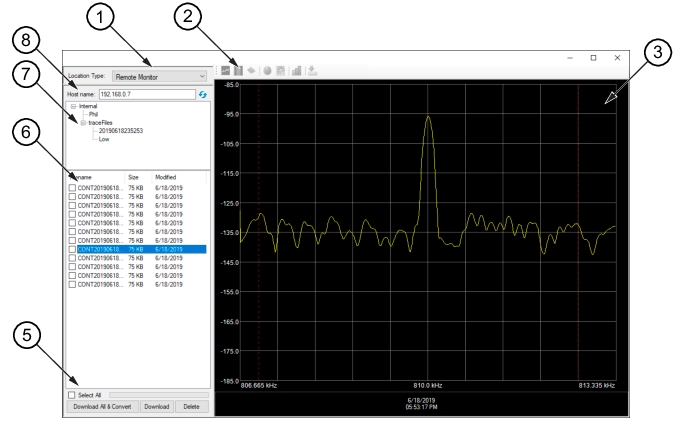Click the Delete button
Viewport: 689px width, 432px height.
click(x=190, y=407)
